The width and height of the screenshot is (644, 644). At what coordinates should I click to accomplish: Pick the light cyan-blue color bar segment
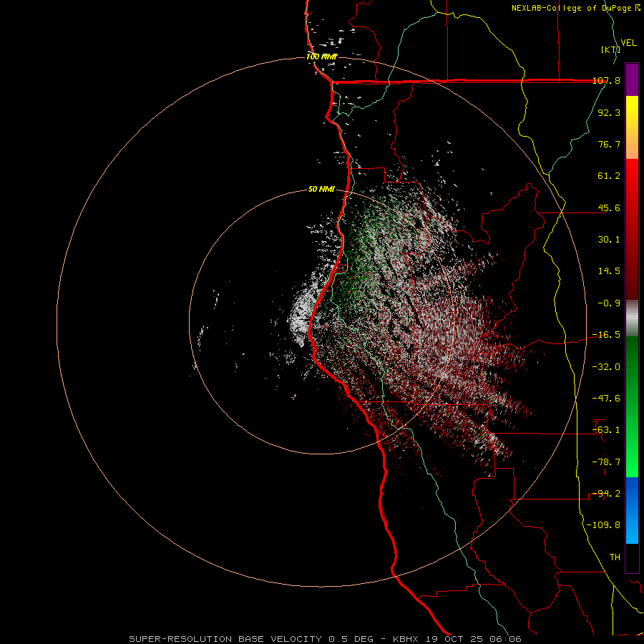(632, 530)
